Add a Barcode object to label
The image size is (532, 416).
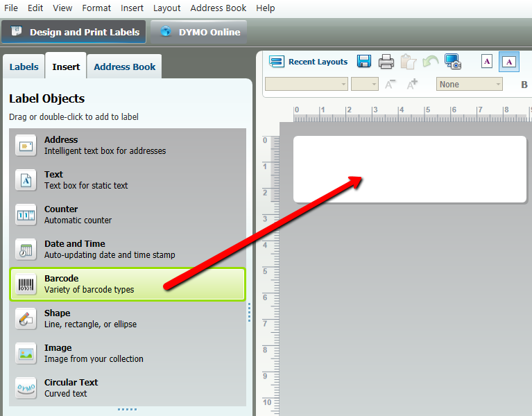[128, 284]
